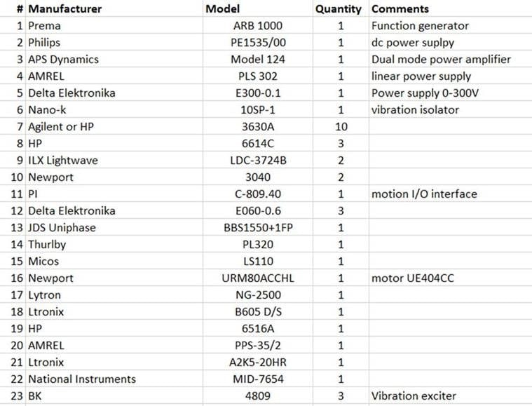Select the motion I/O interface comment cell
The height and width of the screenshot is (406, 532).
(451, 194)
